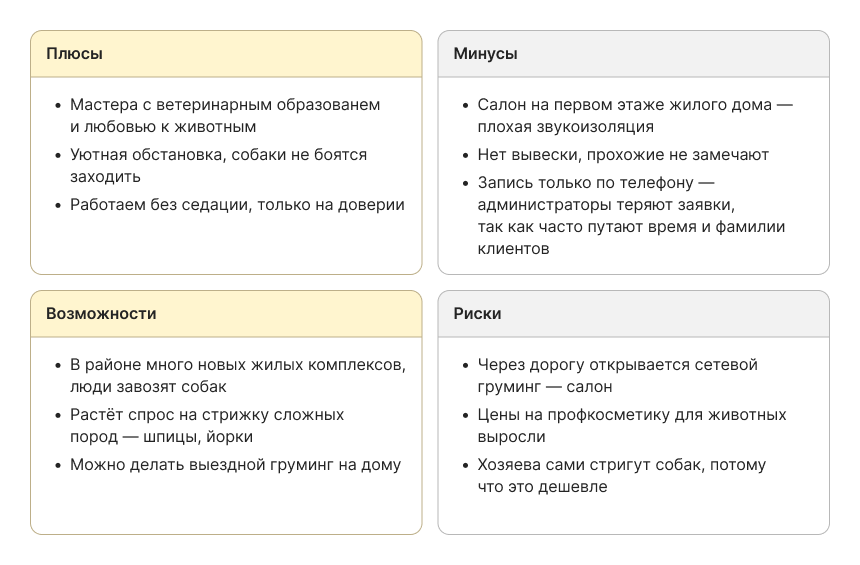Click the line «люди завозят собак»
Screen dimensions: 860x565
click(148, 387)
